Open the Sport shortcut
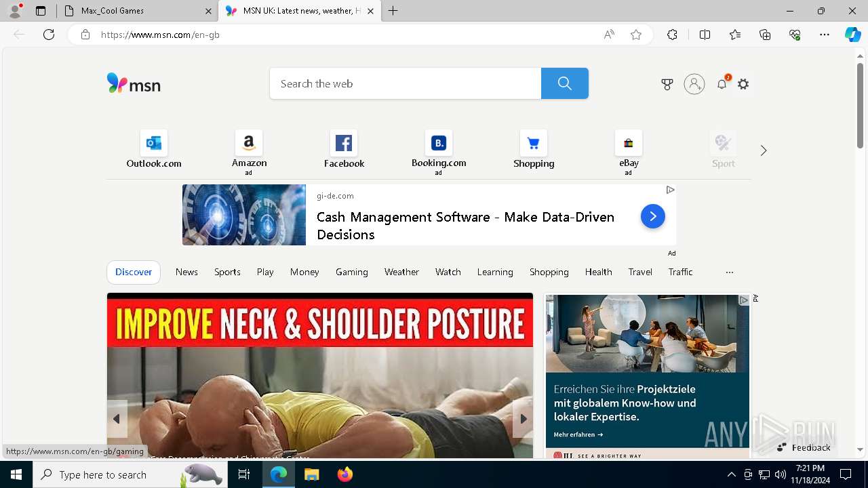This screenshot has width=868, height=488. [x=724, y=149]
